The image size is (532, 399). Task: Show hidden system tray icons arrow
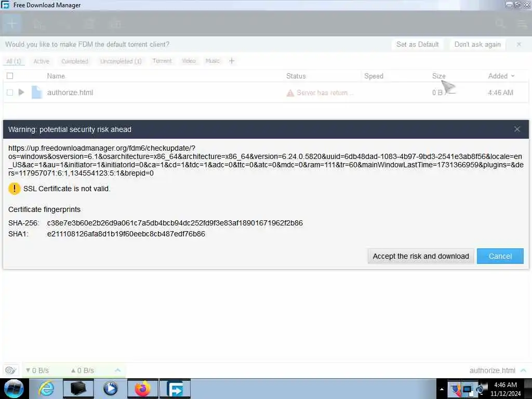click(442, 389)
